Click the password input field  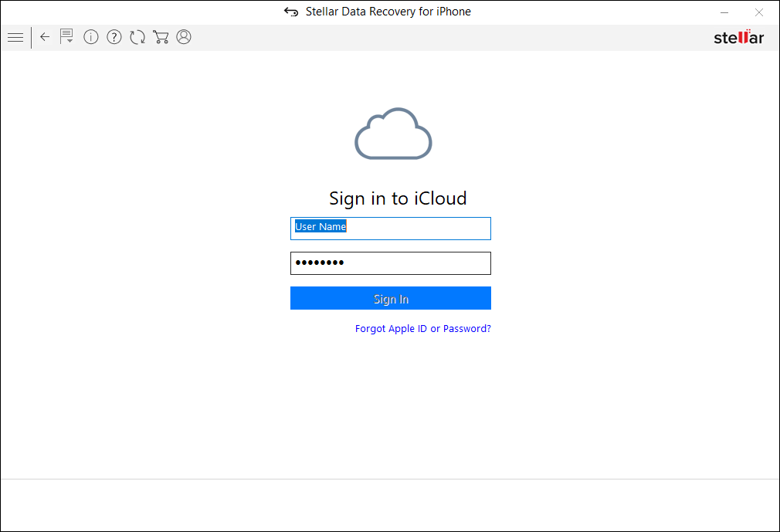click(391, 263)
